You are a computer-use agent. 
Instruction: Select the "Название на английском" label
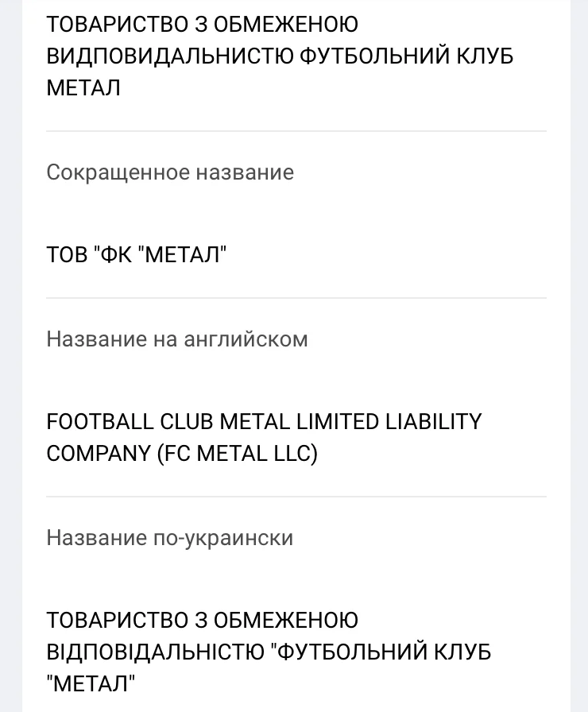point(177,339)
